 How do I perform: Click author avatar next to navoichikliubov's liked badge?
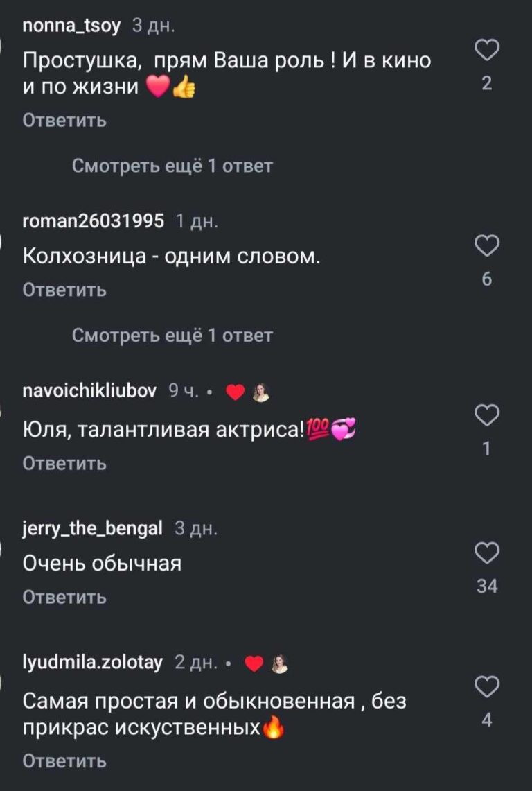click(261, 392)
